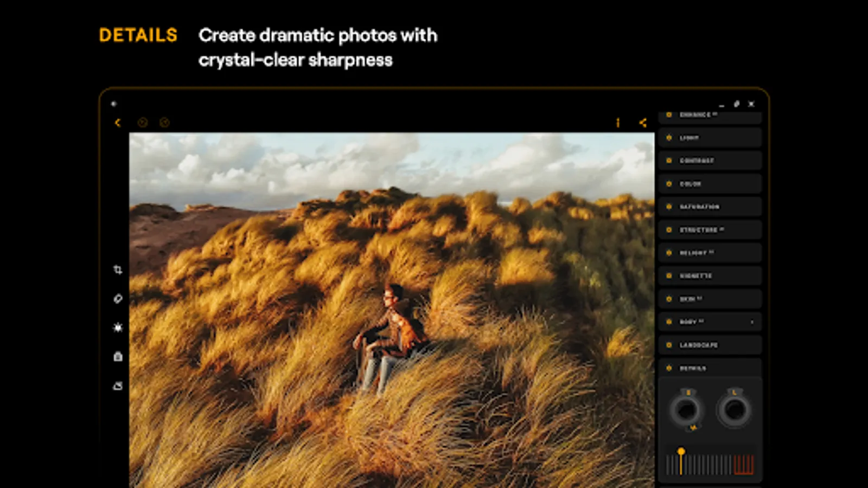
Task: Open the light adjustment tool (sun icon)
Action: [x=118, y=328]
